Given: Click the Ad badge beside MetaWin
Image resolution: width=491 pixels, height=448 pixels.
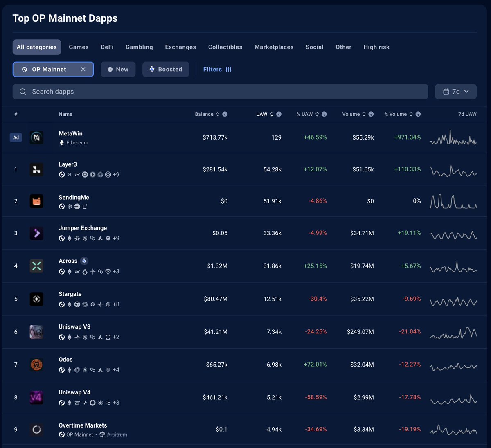Looking at the screenshot, I should click(16, 137).
